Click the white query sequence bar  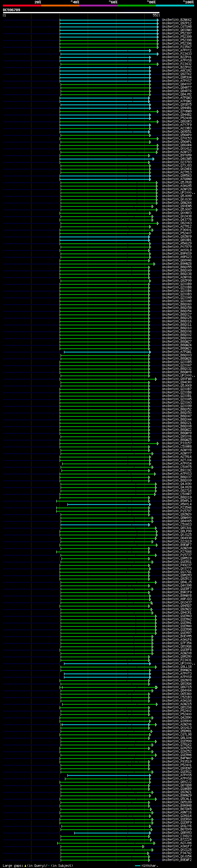(x=81, y=12)
